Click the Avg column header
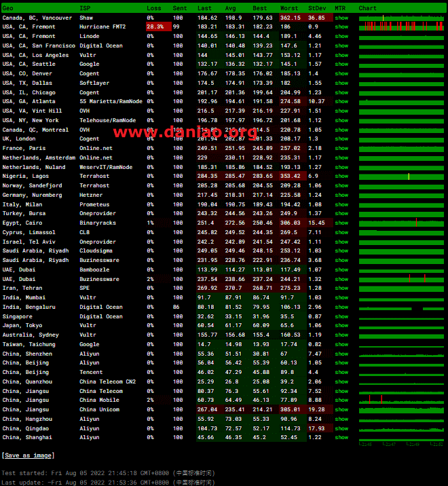Viewport: 448px width, 486px height. (x=230, y=8)
